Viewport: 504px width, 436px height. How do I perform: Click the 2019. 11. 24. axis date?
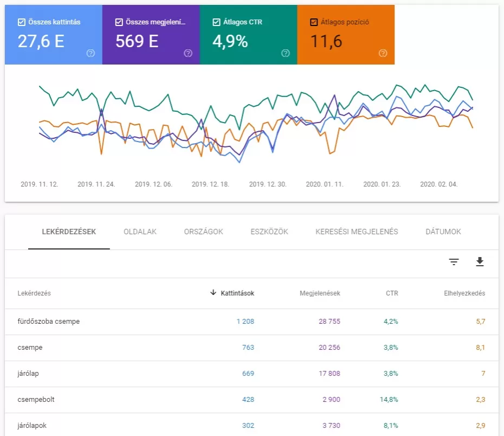coord(96,184)
